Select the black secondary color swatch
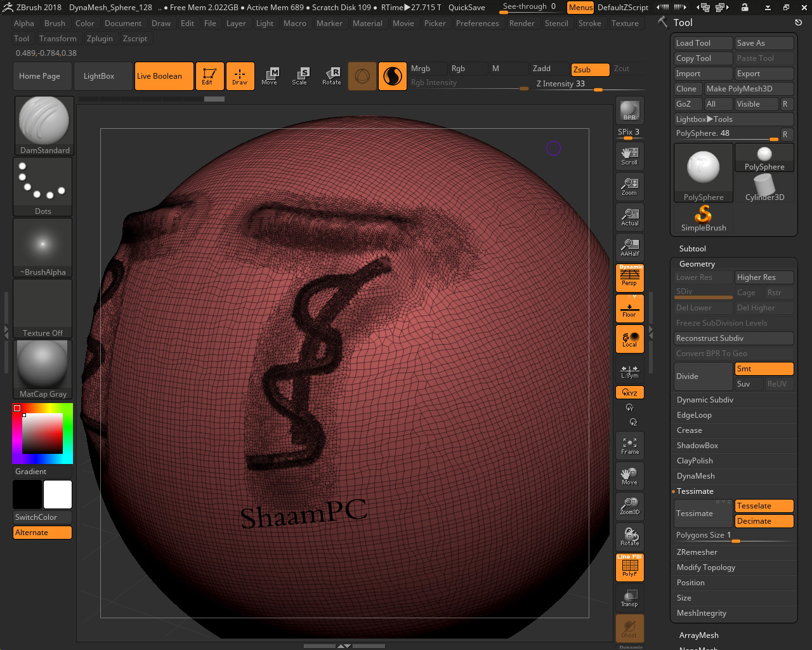The image size is (812, 650). click(27, 494)
